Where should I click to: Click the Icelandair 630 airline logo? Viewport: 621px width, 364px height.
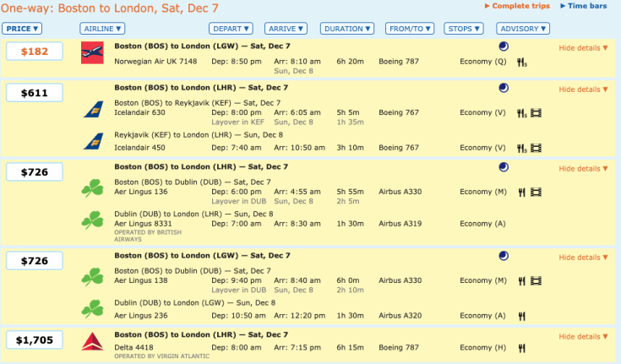[x=94, y=109]
